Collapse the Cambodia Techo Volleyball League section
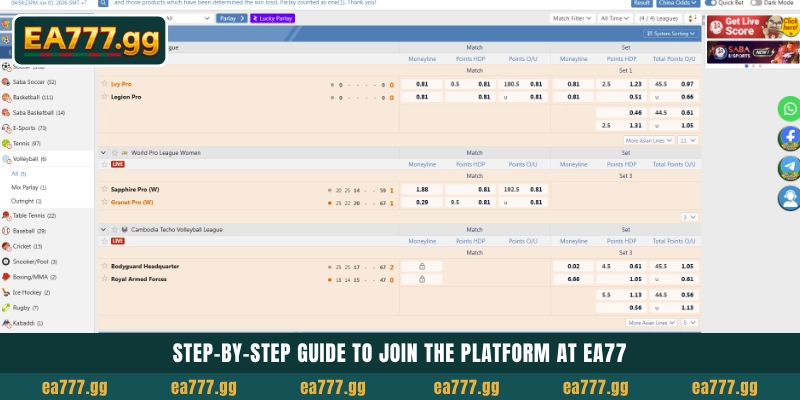 pyautogui.click(x=104, y=230)
